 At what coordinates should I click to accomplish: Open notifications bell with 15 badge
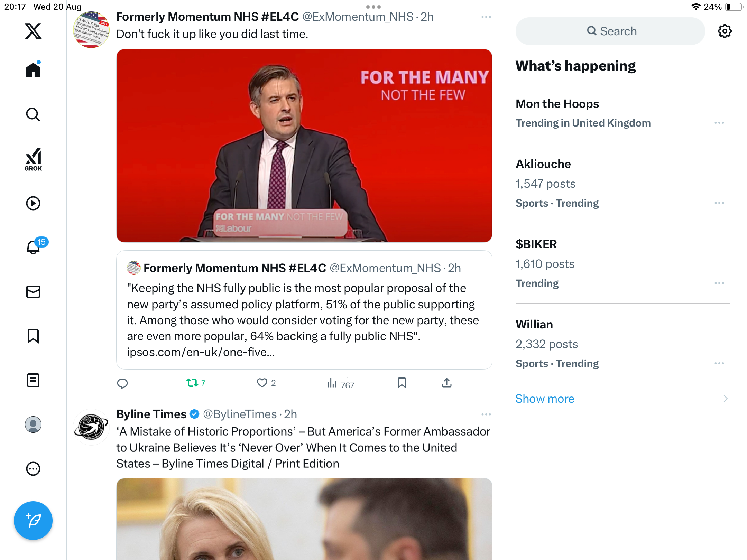pyautogui.click(x=34, y=247)
